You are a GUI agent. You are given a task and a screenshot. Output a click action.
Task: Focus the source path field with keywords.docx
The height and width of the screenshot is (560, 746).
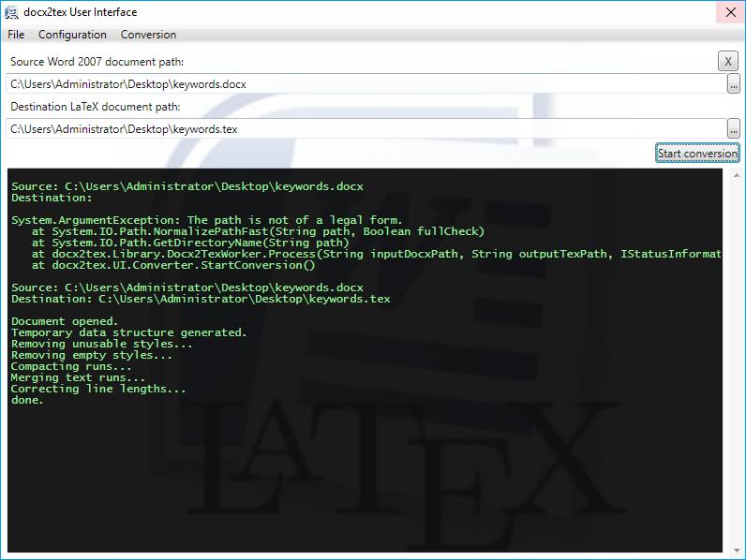pos(366,84)
